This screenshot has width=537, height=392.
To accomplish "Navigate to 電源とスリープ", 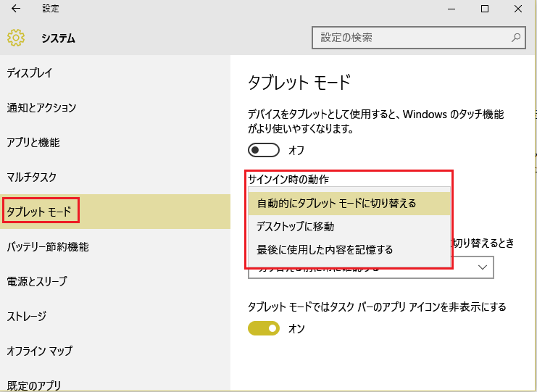I will click(36, 281).
